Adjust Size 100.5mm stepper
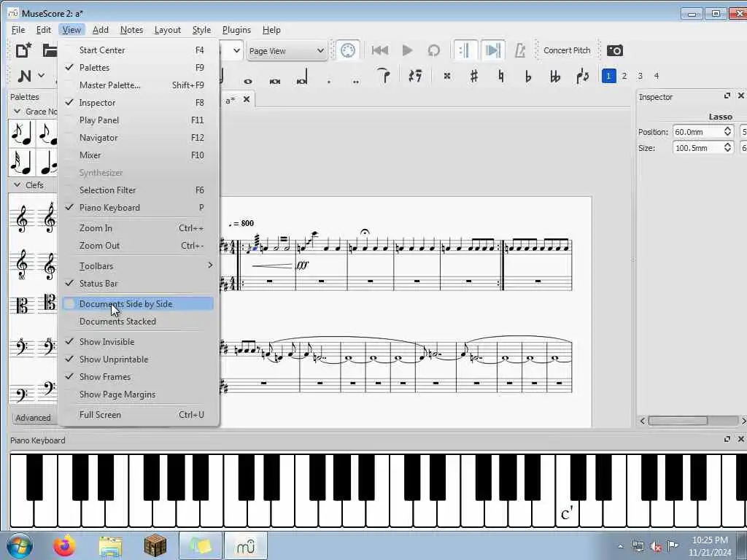 [727, 147]
